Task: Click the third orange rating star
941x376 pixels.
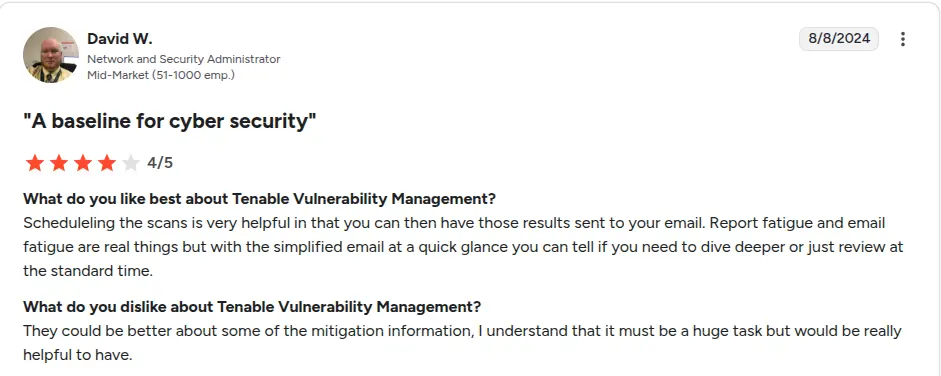Action: click(x=83, y=163)
